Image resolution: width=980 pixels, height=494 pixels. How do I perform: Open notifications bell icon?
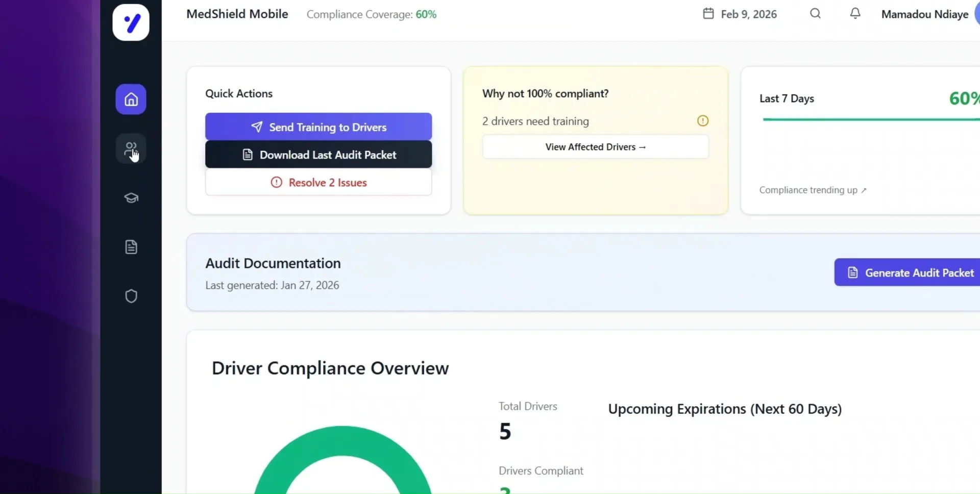(x=855, y=14)
